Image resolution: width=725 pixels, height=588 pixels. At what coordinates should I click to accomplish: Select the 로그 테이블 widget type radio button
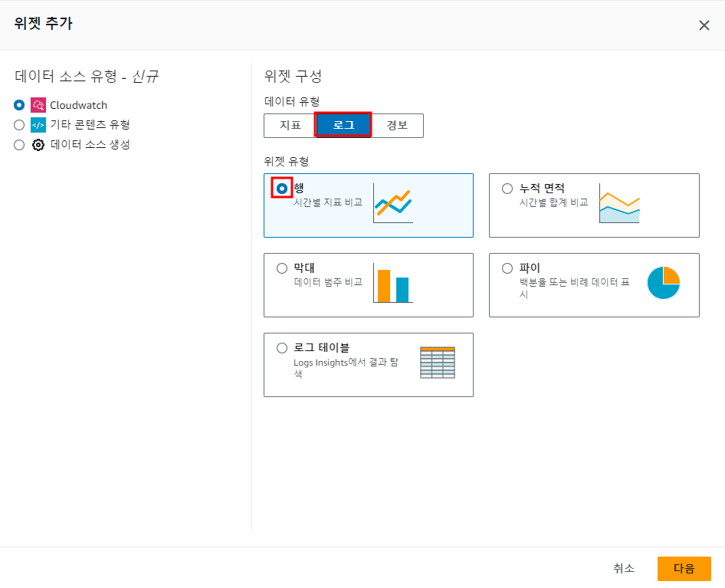pyautogui.click(x=281, y=348)
